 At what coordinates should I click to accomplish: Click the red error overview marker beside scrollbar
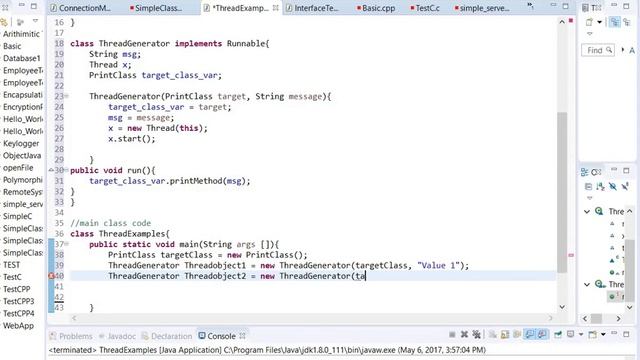click(x=571, y=255)
